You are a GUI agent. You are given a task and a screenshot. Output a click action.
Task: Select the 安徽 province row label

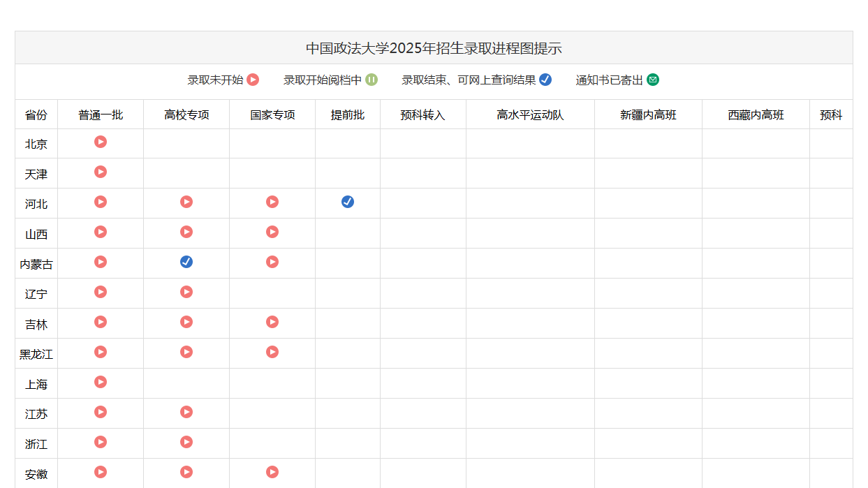36,475
